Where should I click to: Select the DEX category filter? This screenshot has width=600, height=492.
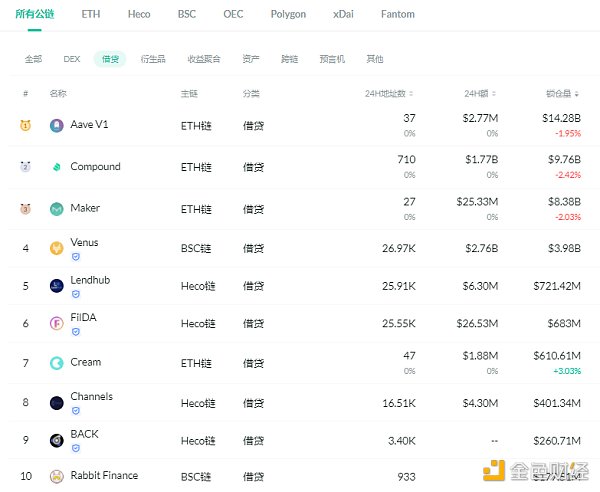tap(72, 59)
